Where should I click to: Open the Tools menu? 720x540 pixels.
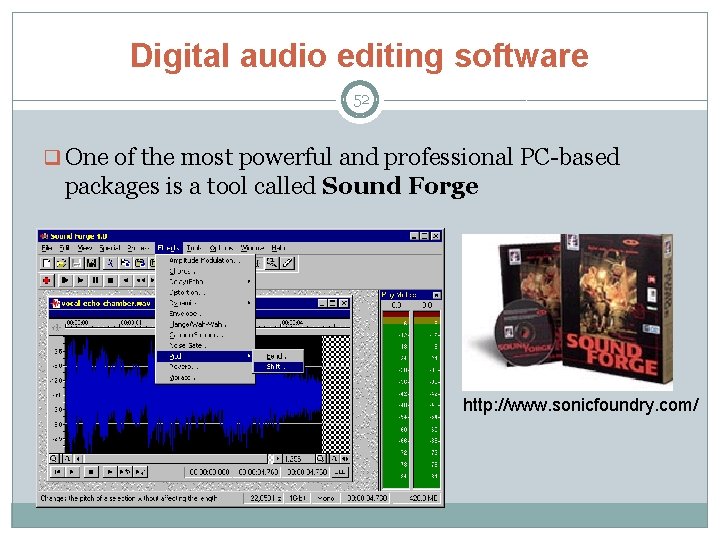click(194, 248)
